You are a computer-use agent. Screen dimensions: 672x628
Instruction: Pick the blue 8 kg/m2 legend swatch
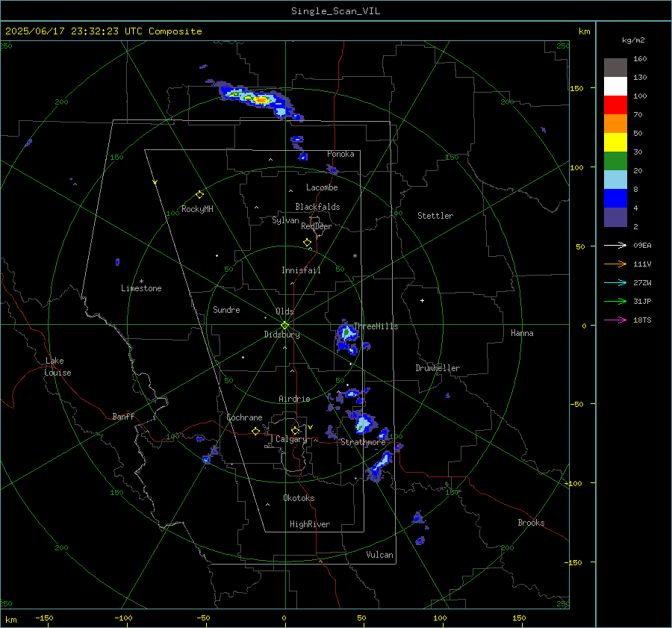(x=615, y=199)
